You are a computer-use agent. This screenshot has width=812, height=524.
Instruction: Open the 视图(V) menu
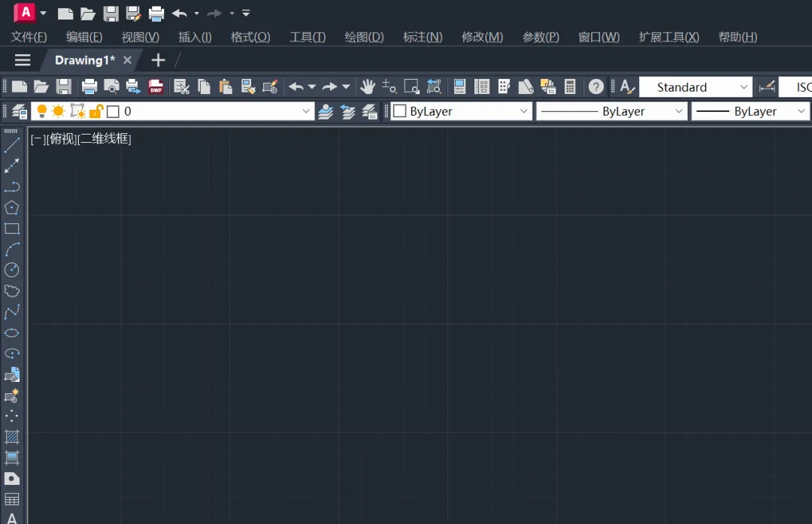pyautogui.click(x=141, y=37)
